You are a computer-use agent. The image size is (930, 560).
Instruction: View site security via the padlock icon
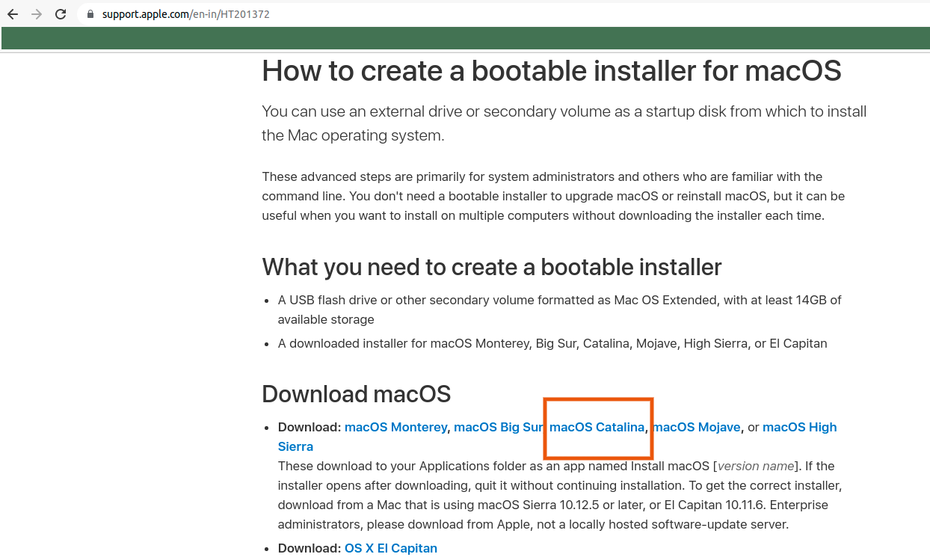coord(90,14)
